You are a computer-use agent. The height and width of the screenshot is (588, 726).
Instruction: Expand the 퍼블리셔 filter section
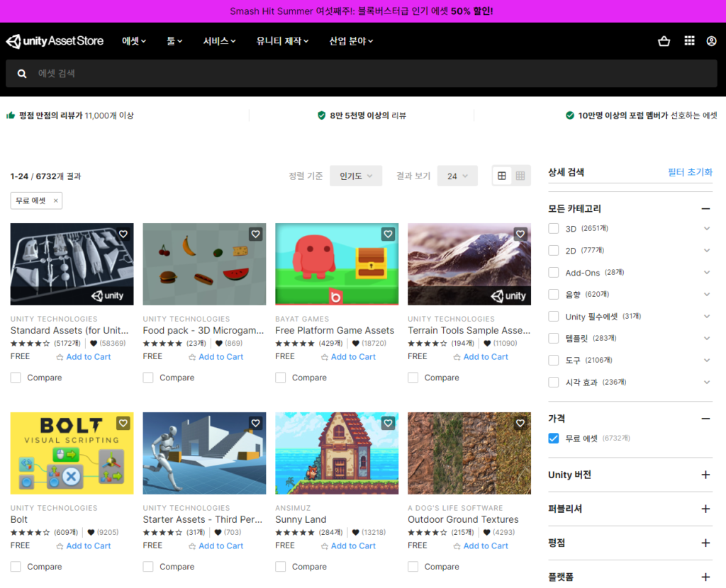pos(705,509)
